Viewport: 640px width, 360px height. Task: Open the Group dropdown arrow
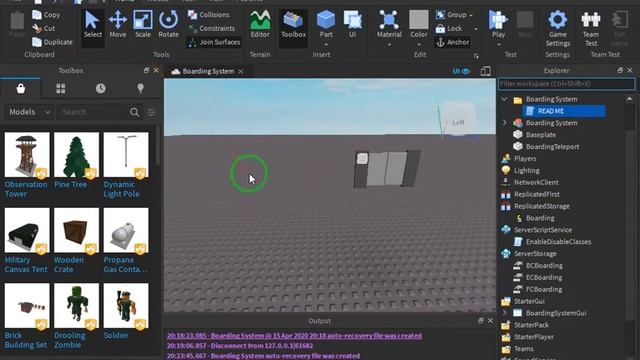click(471, 16)
